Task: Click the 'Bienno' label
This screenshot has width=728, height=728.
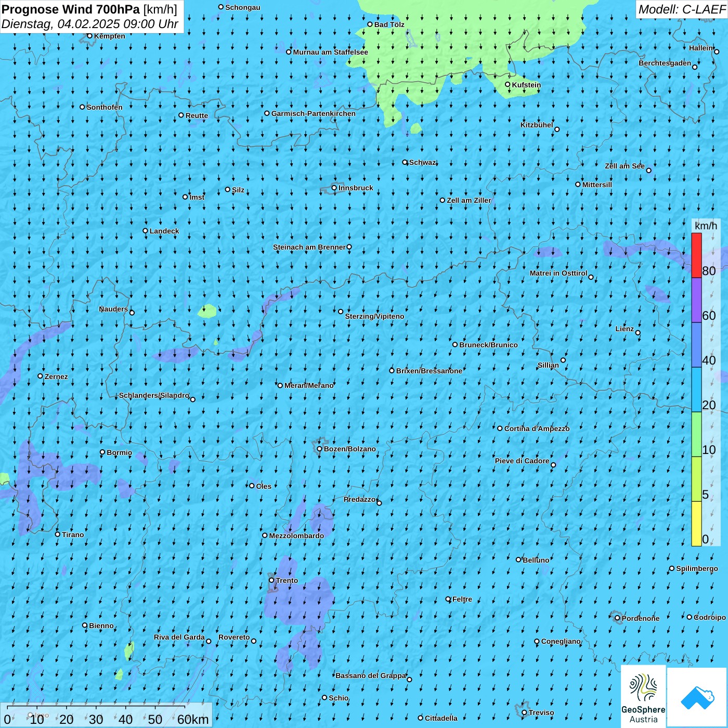Action: click(x=101, y=626)
